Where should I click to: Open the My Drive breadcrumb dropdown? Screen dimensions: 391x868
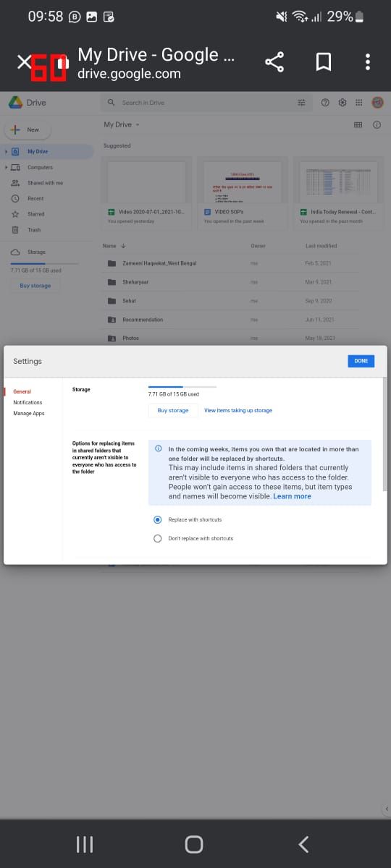pyautogui.click(x=122, y=124)
